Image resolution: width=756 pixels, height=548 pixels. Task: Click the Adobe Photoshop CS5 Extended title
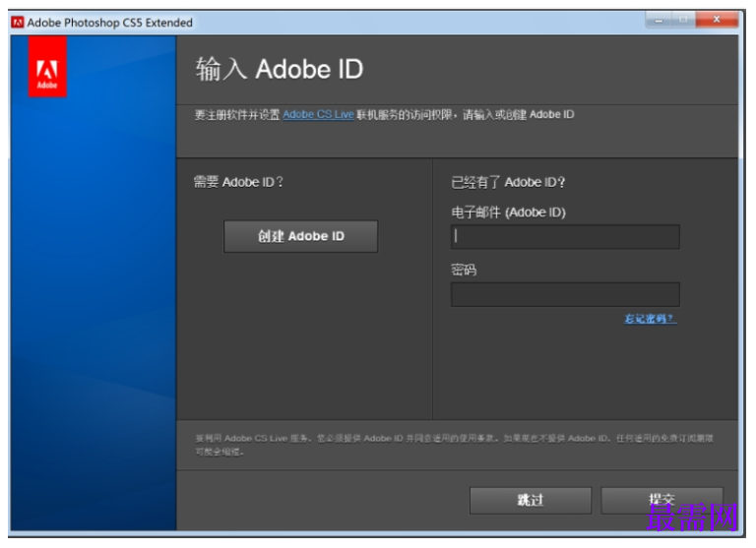[x=110, y=23]
